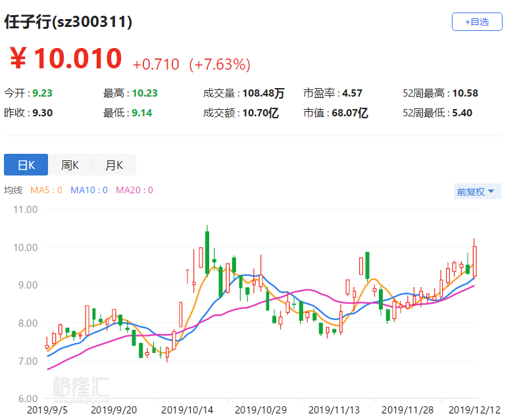Click the current price ¥10.010

pos(66,58)
